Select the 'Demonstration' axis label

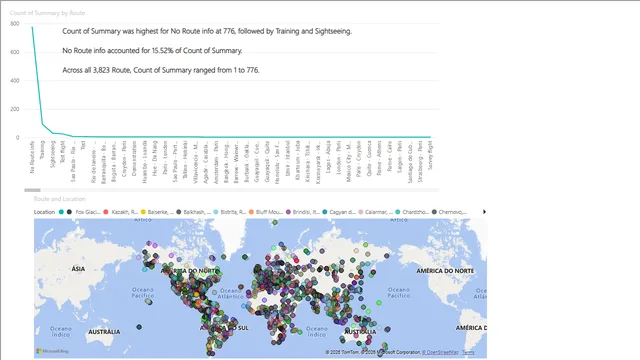coord(134,159)
